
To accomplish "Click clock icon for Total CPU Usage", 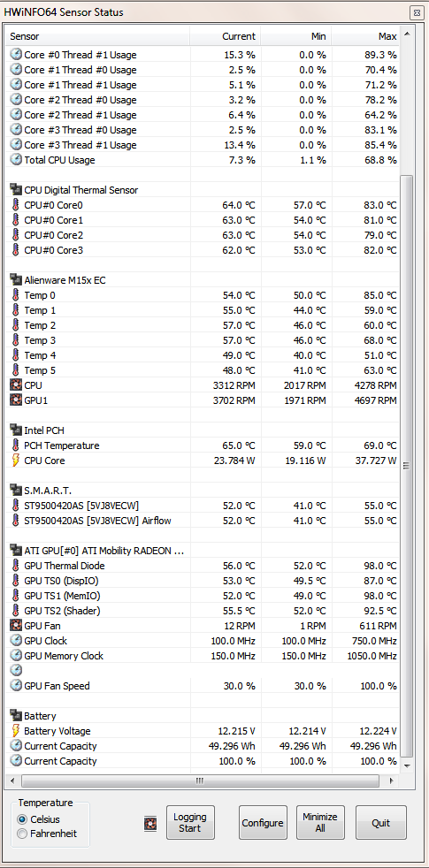I will point(16,160).
